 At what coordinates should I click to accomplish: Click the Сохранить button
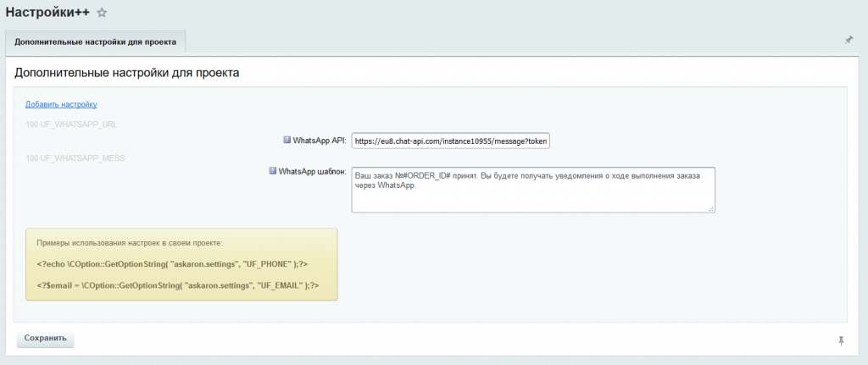click(x=46, y=339)
